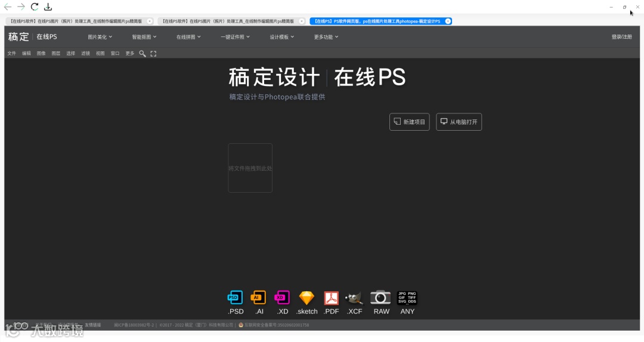Open the 窗口 menu
644x342 pixels.
pyautogui.click(x=115, y=54)
